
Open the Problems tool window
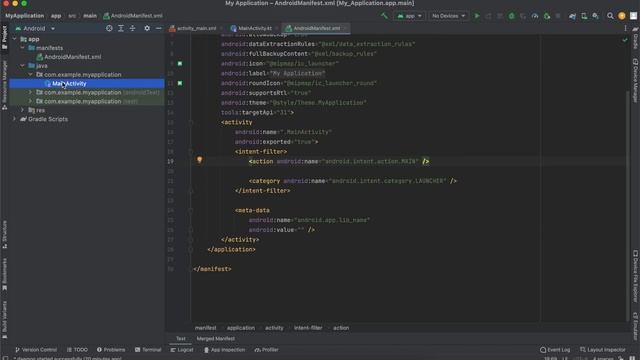click(111, 350)
